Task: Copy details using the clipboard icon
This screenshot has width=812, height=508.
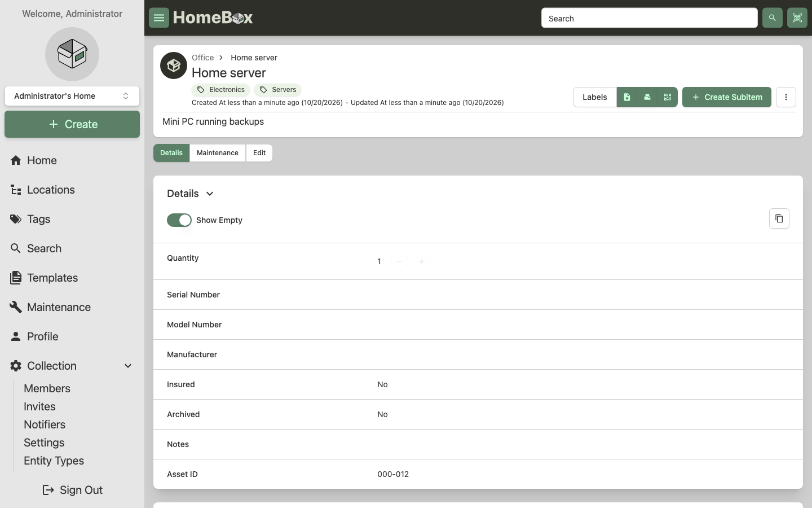Action: [x=779, y=218]
